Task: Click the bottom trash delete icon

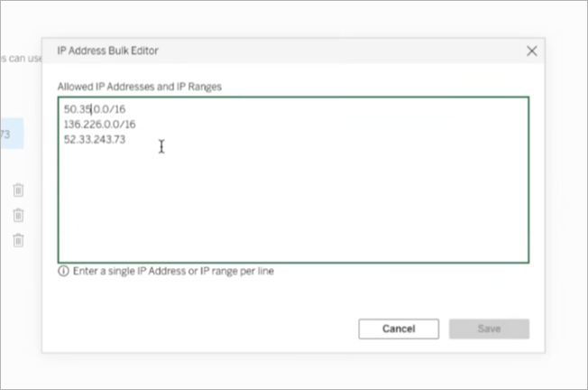Action: [18, 240]
